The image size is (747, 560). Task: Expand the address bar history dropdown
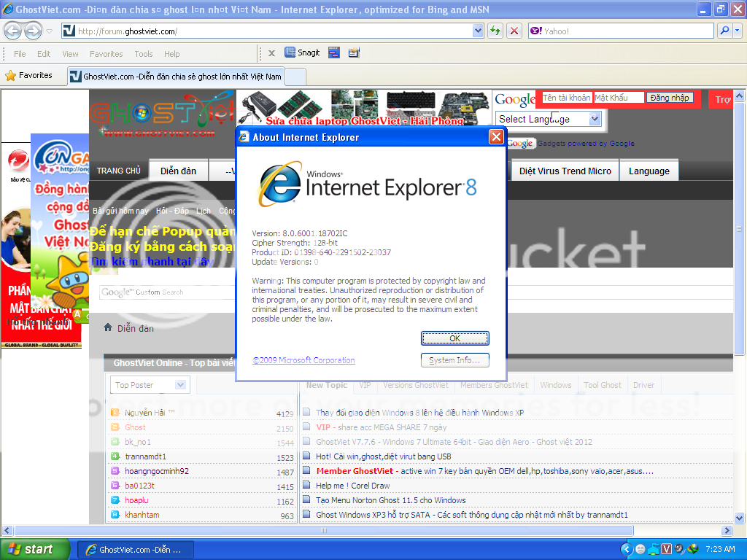pos(479,31)
